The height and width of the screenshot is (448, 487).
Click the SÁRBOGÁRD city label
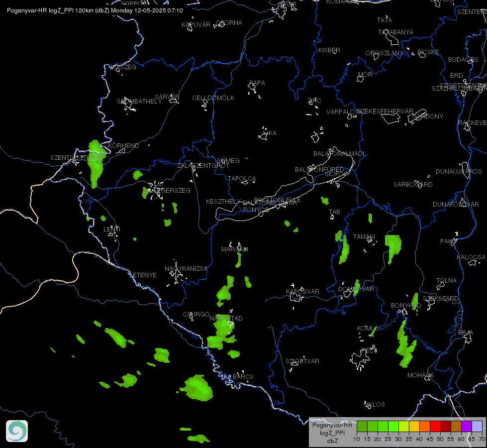pyautogui.click(x=413, y=184)
